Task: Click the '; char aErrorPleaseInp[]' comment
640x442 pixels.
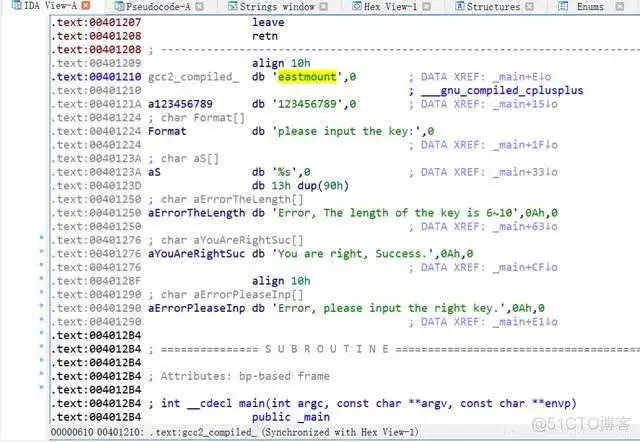Action: tap(226, 295)
